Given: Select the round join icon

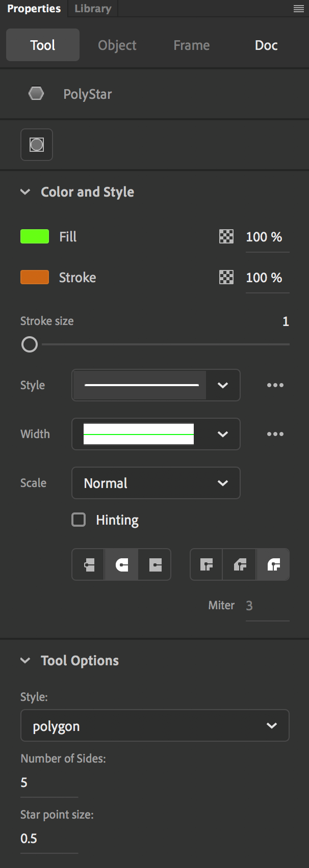Looking at the screenshot, I should point(273,564).
